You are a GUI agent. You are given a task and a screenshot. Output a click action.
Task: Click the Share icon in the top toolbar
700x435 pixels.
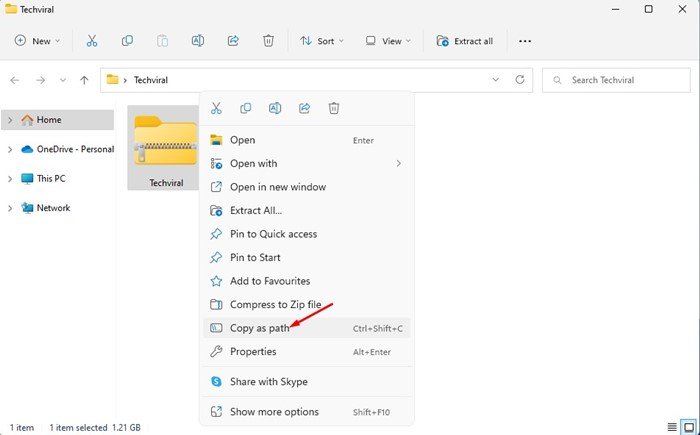coord(233,41)
